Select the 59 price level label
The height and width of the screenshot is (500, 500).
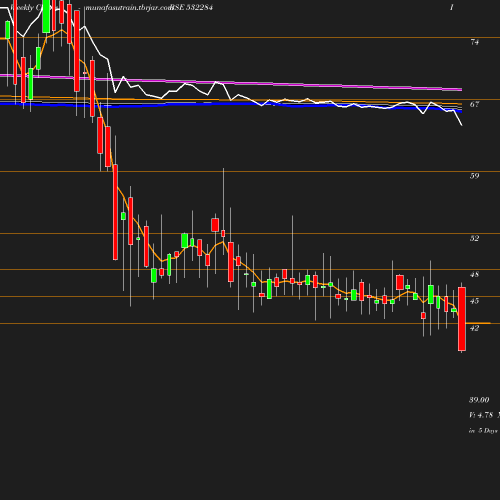tap(474, 176)
